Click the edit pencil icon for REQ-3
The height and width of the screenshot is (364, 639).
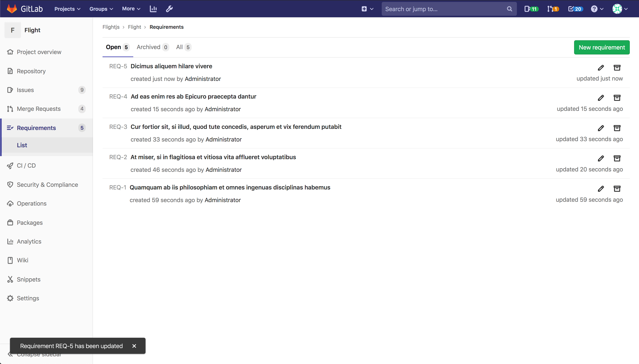(x=601, y=128)
